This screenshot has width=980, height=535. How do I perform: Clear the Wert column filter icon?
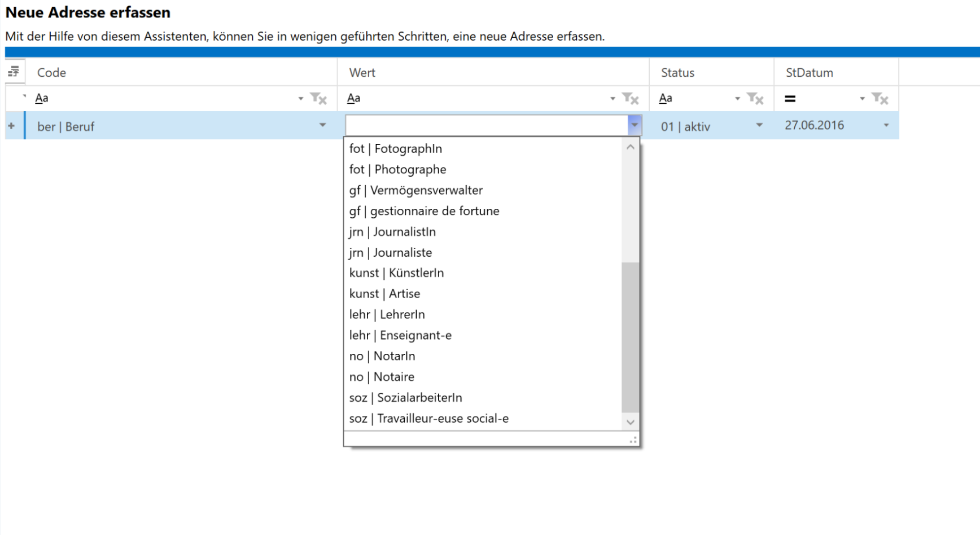point(630,99)
